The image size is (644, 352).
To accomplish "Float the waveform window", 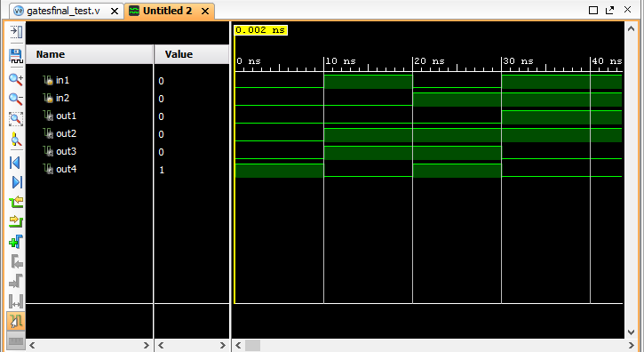I will tap(610, 11).
